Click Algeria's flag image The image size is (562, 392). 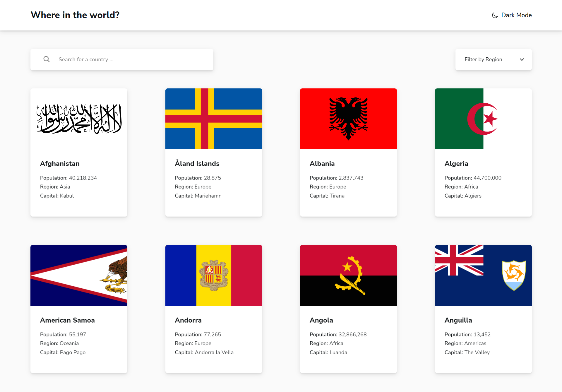pyautogui.click(x=483, y=119)
